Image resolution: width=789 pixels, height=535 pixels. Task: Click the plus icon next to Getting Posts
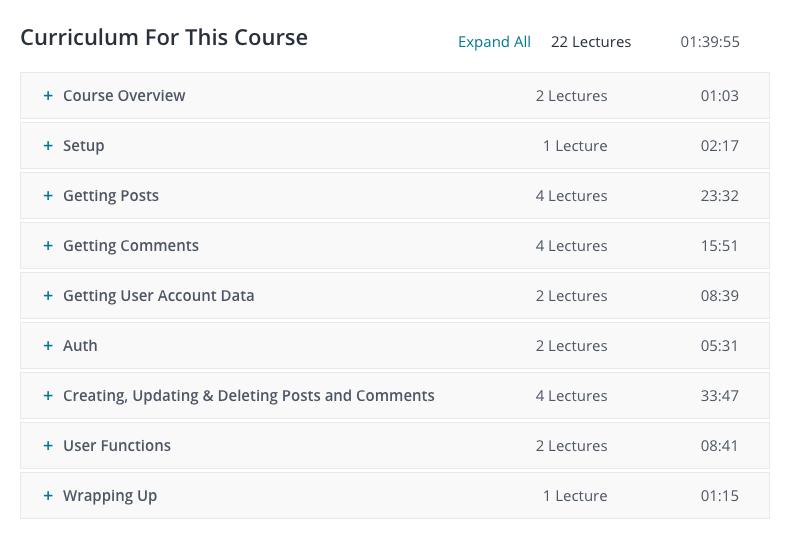(48, 195)
